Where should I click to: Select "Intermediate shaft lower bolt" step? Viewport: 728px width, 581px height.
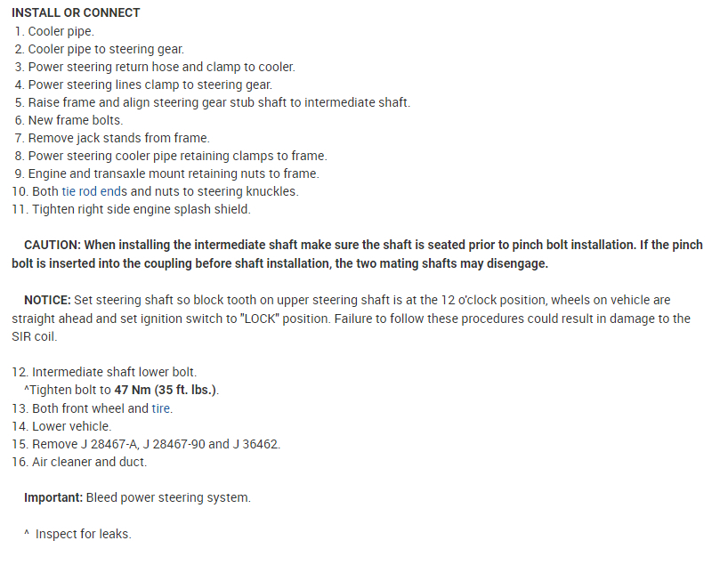pos(115,372)
